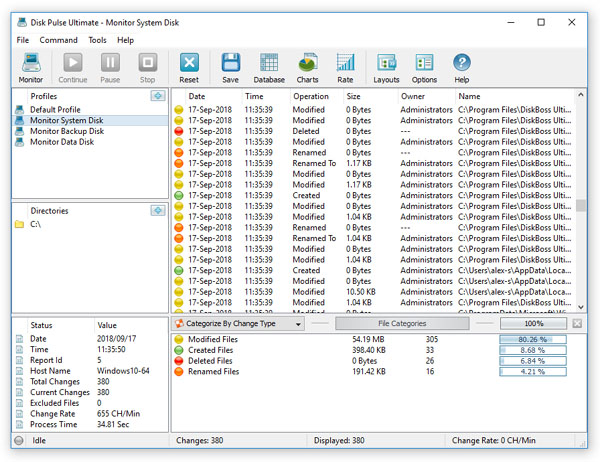Save the report with Save icon
Image resolution: width=600 pixels, height=462 pixels.
click(230, 63)
